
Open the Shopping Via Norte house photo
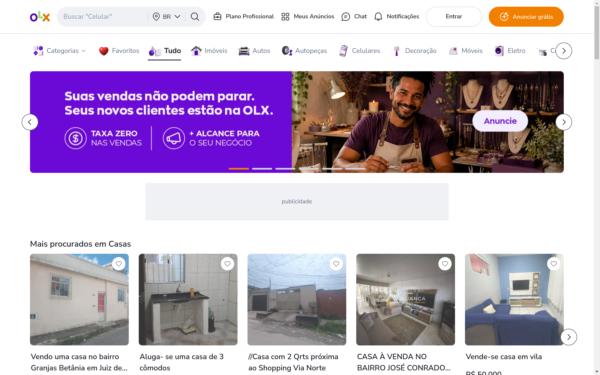(x=297, y=300)
